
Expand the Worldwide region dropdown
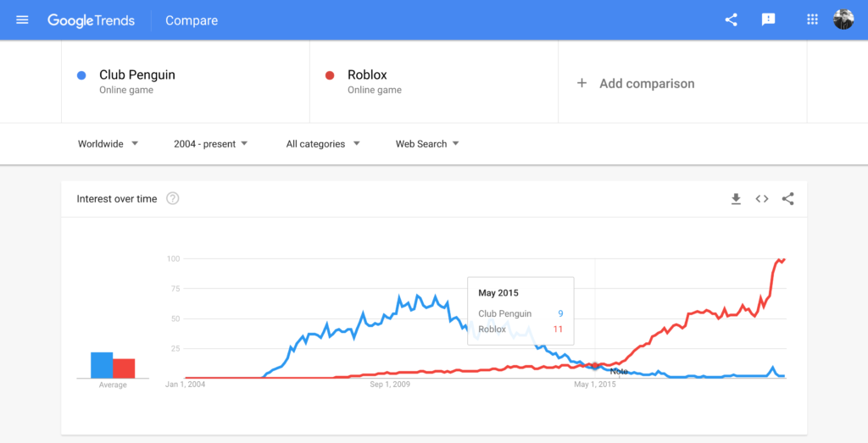[108, 144]
